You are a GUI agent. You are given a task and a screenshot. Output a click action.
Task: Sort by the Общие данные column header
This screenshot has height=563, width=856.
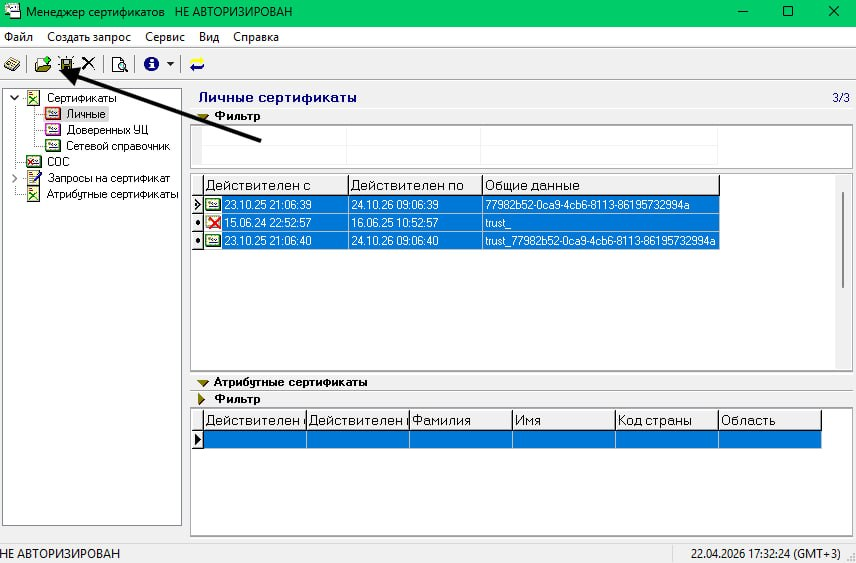point(600,185)
